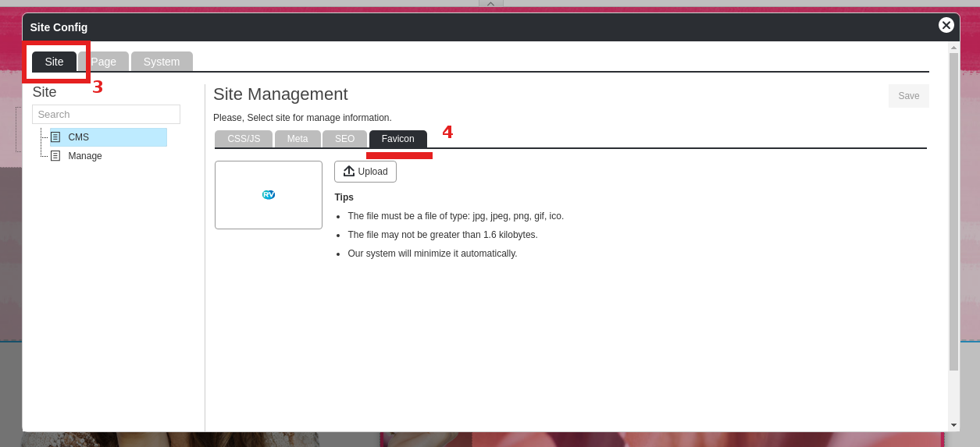
Task: Click the Save button
Action: 909,96
